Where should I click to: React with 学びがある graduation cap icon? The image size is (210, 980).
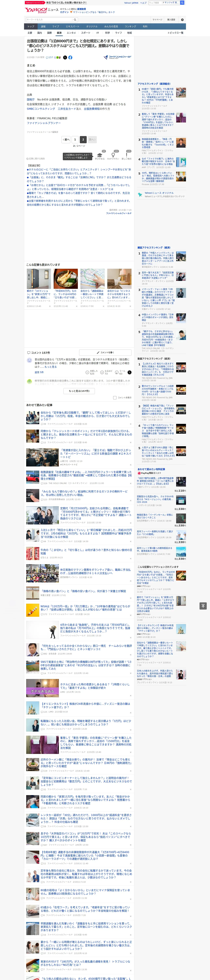pyautogui.click(x=100, y=155)
